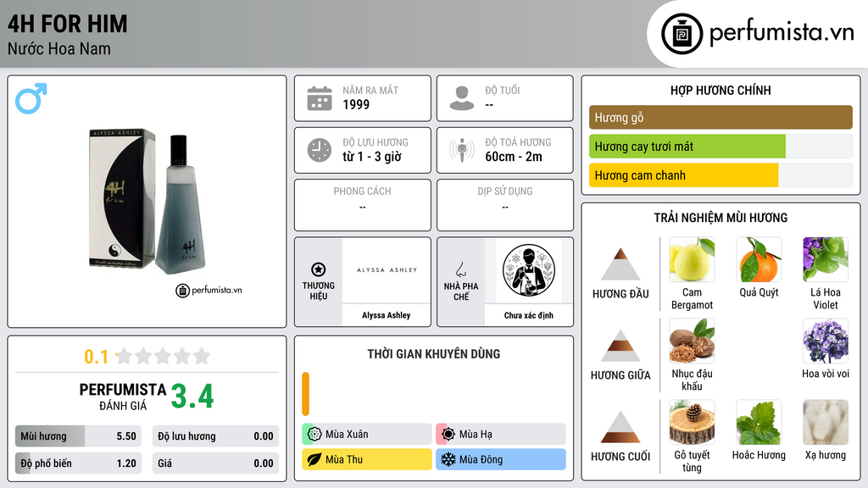Click the Trải Nghiệm Mùi Hương heading
868x488 pixels.
pyautogui.click(x=721, y=218)
